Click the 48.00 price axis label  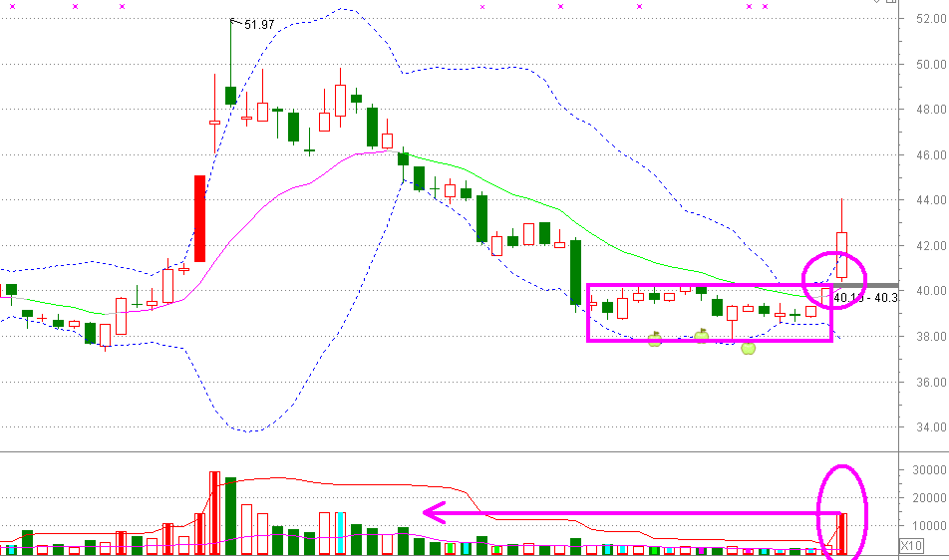coord(931,110)
